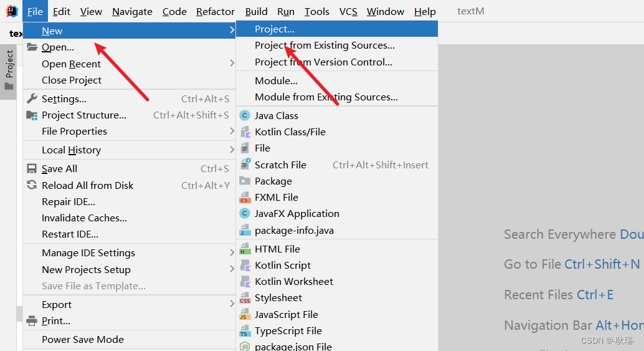
Task: Open the File menu
Action: (35, 11)
